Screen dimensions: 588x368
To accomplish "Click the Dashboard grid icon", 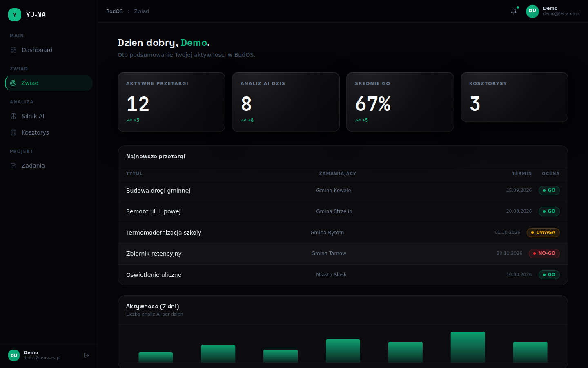I will tap(13, 50).
